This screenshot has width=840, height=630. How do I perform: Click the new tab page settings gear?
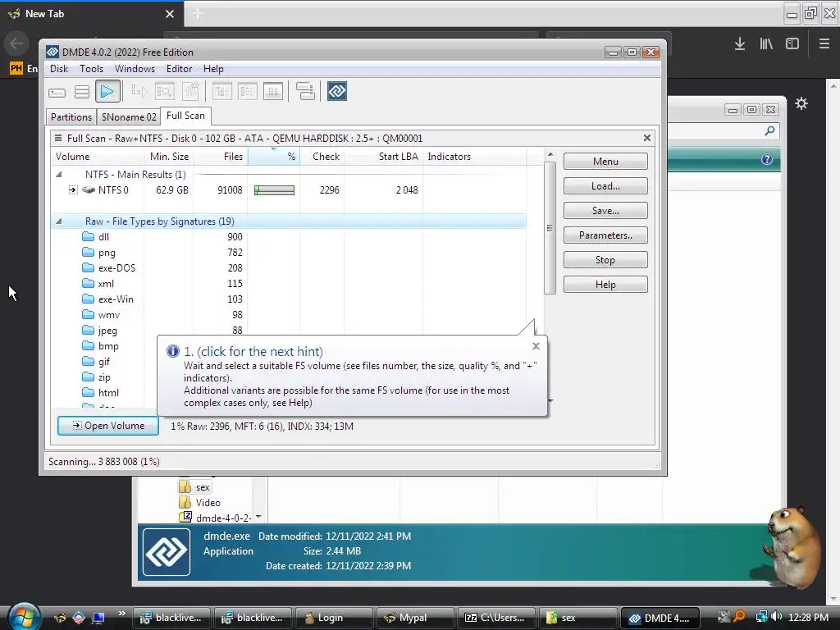[x=801, y=103]
